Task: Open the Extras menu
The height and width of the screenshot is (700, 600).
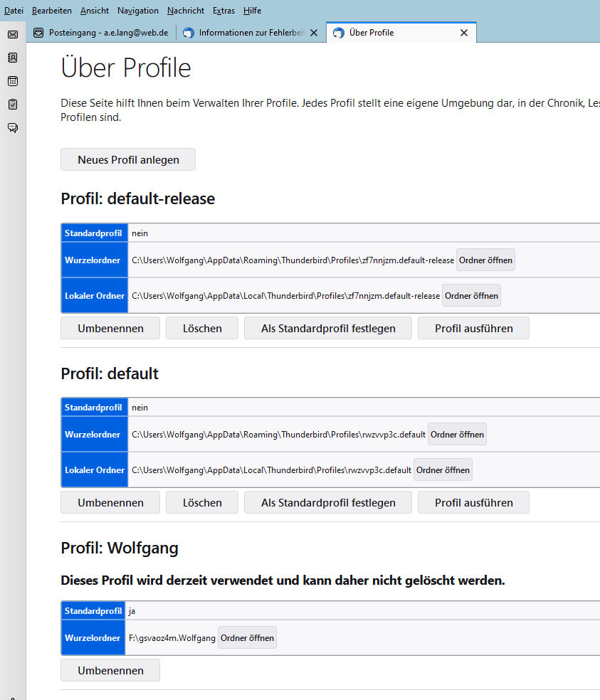Action: [x=223, y=11]
